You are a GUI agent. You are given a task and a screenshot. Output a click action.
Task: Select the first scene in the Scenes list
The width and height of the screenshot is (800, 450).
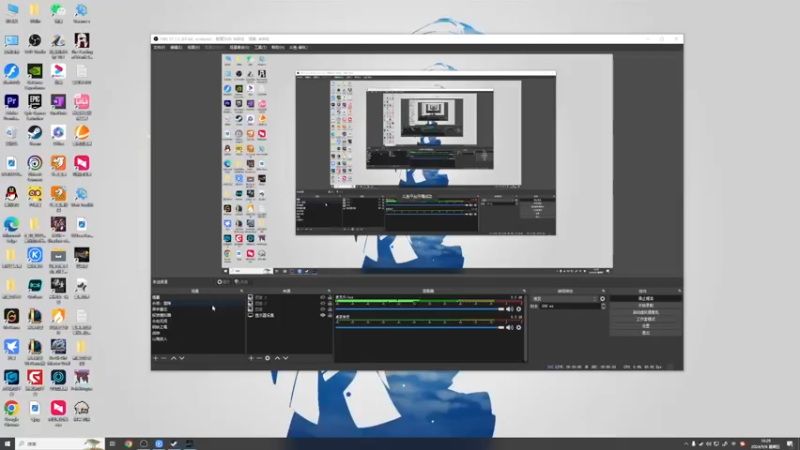(x=198, y=297)
